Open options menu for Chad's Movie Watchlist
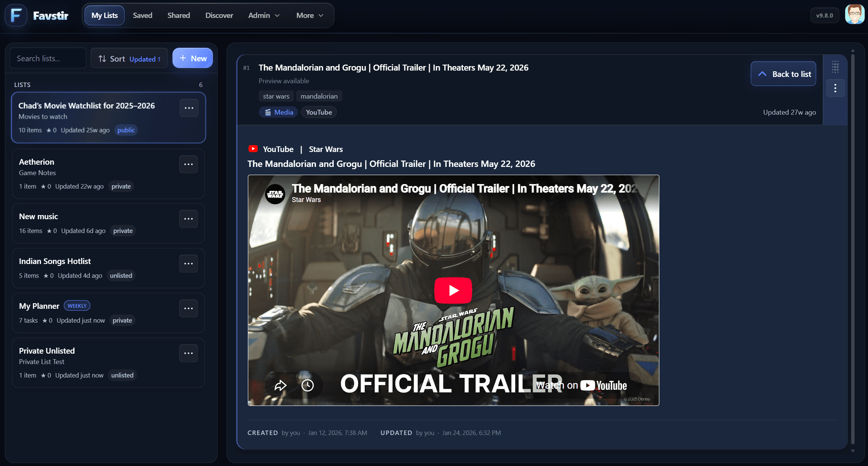The image size is (868, 466). click(189, 108)
